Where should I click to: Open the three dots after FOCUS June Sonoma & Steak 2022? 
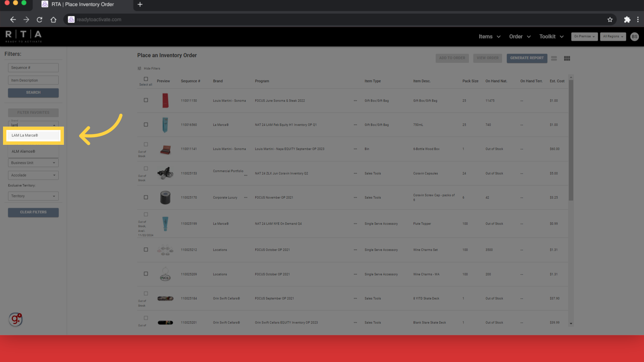pos(355,101)
